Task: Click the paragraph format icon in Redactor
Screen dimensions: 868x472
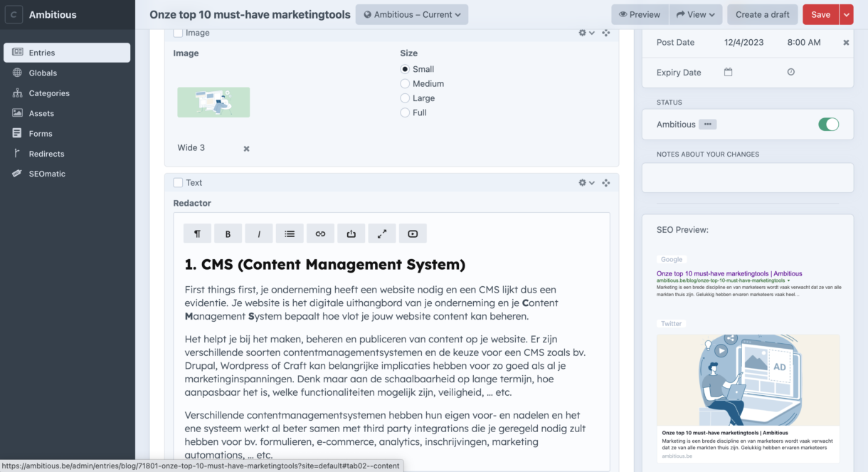Action: [x=197, y=233]
